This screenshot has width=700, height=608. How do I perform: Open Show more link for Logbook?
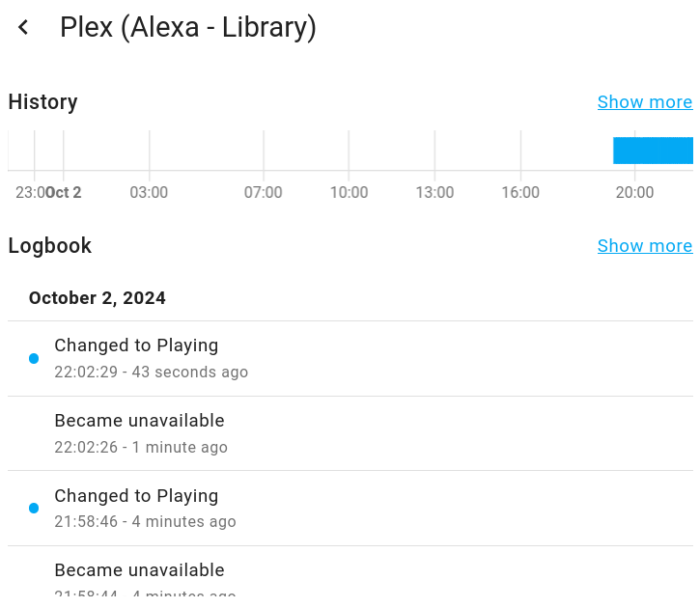click(x=644, y=246)
